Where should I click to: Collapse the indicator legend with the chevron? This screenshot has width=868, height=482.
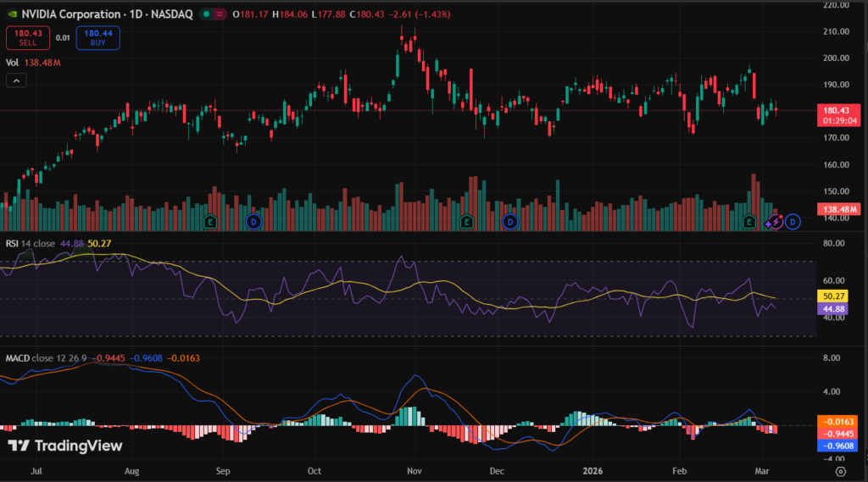[x=16, y=80]
